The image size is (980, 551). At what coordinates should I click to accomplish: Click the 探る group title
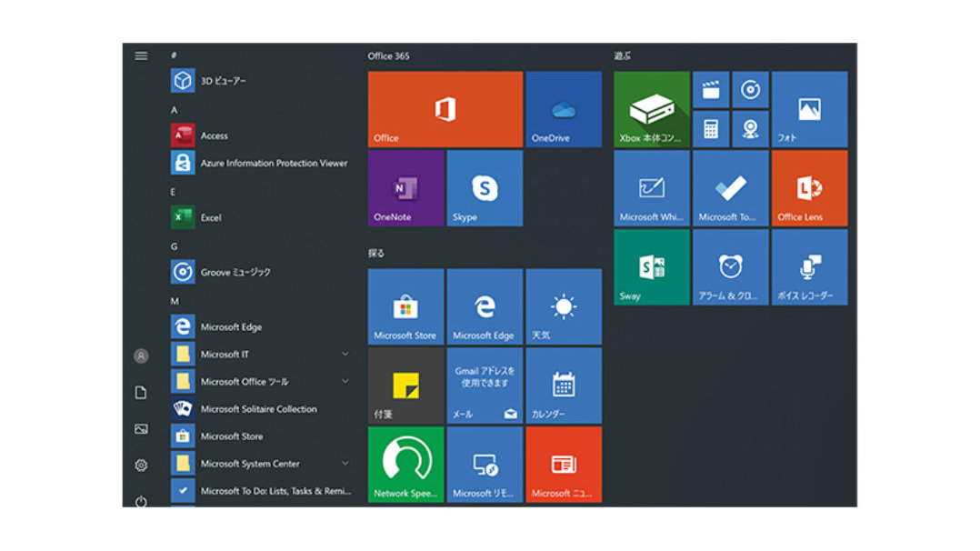[376, 254]
